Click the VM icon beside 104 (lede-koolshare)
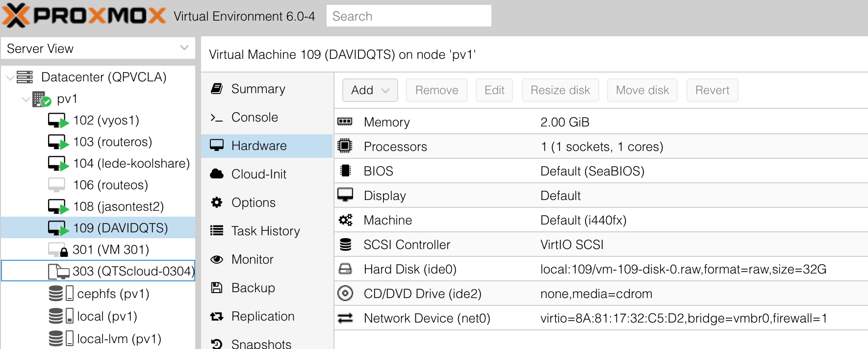 [58, 164]
